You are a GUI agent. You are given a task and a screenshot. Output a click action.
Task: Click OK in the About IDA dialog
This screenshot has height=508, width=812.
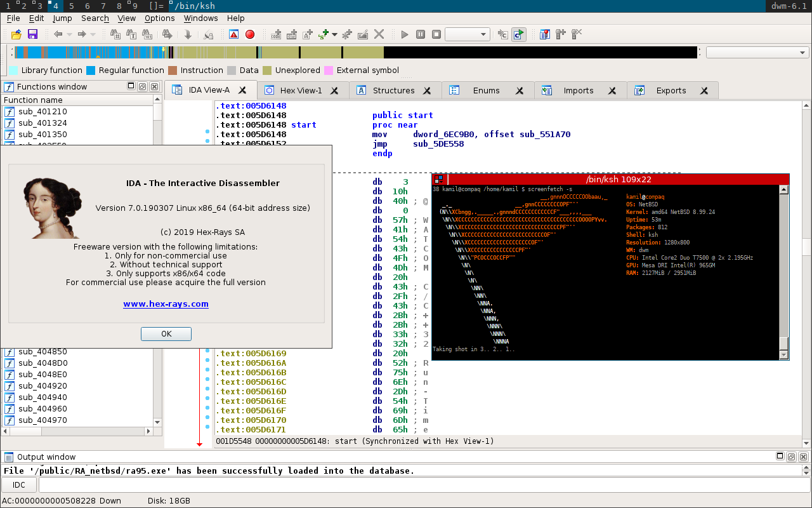pyautogui.click(x=166, y=333)
